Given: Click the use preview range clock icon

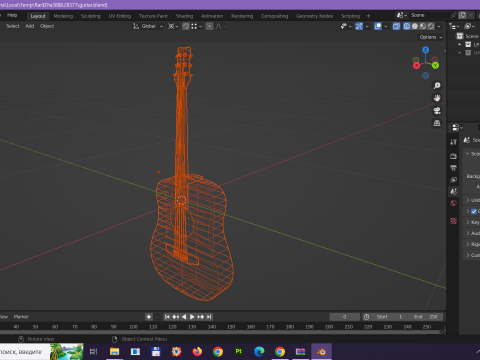Looking at the screenshot, I should tap(367, 317).
